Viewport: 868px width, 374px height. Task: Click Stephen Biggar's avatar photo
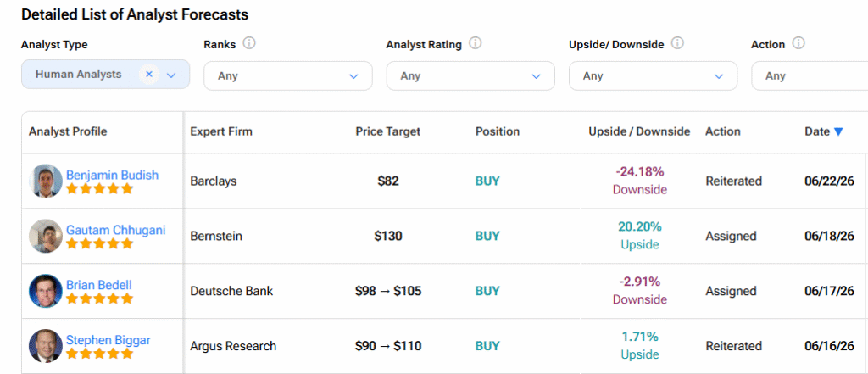click(46, 346)
